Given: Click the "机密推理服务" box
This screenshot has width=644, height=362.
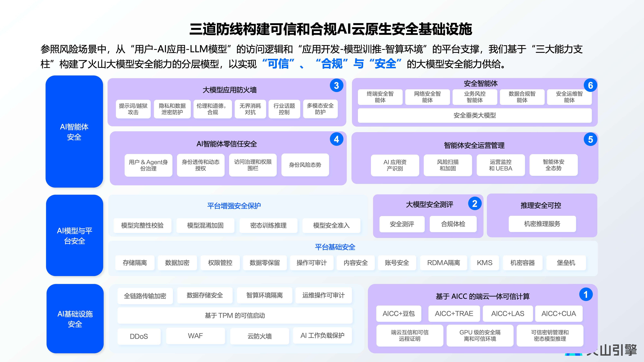Looking at the screenshot, I should 542,224.
